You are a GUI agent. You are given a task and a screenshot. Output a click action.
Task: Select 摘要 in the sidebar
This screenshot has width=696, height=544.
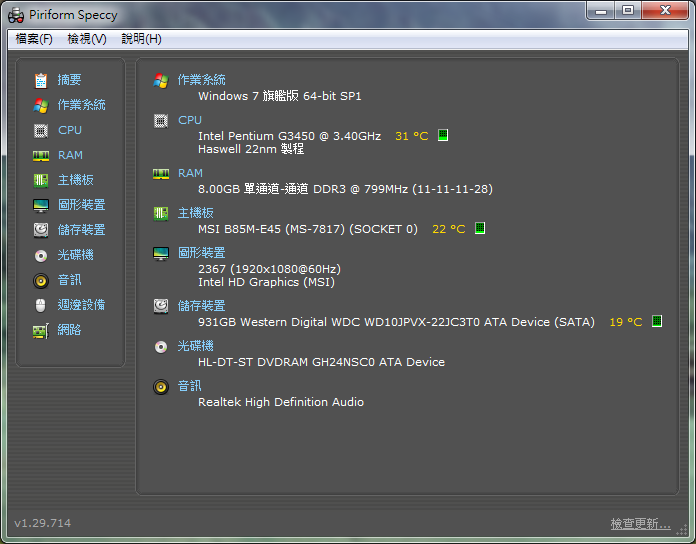69,80
